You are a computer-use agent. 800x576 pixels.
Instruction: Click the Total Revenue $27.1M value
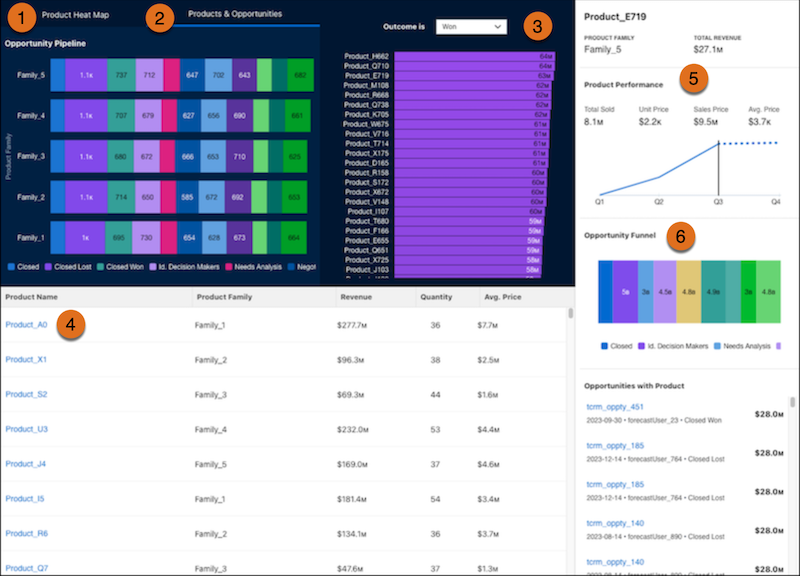(x=708, y=49)
